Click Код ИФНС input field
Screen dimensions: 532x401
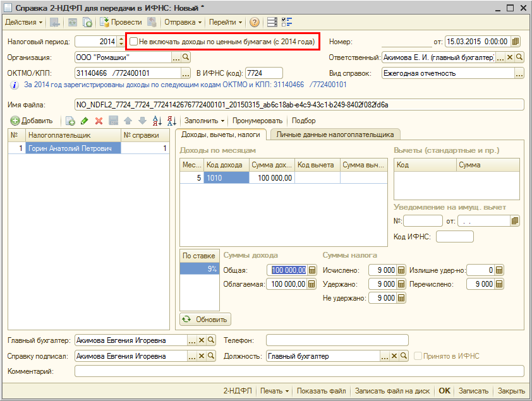tap(455, 237)
